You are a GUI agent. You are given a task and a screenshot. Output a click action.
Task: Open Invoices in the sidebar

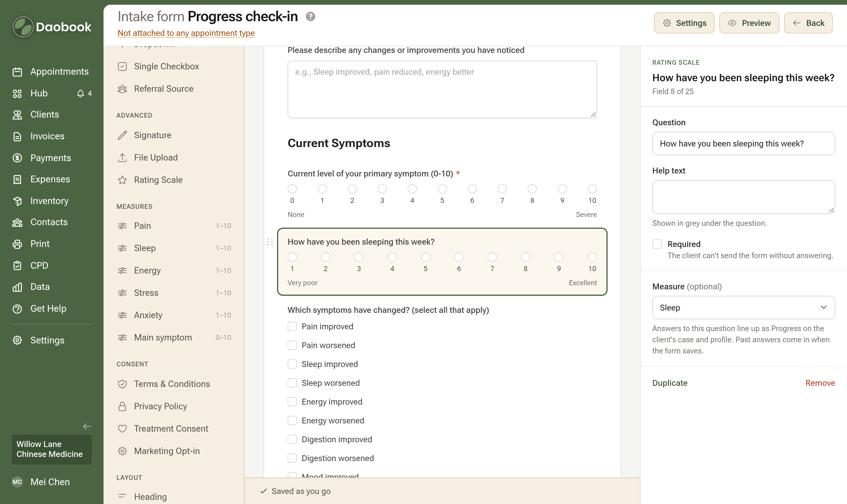point(52,136)
